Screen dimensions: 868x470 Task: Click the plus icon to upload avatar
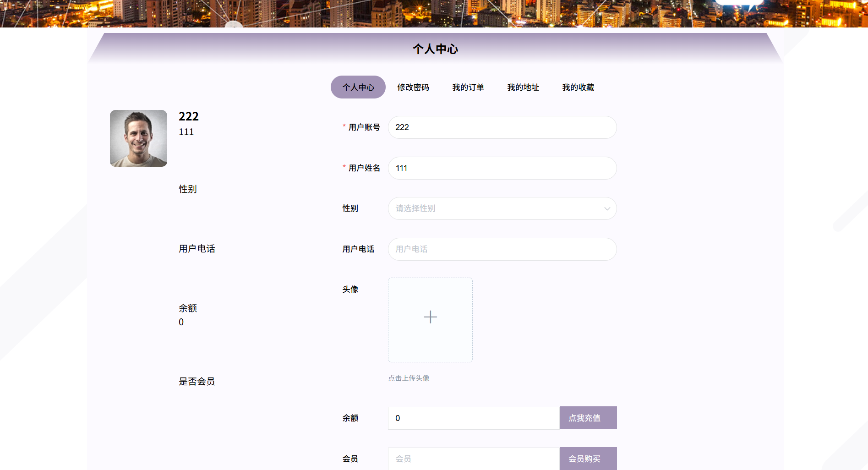(431, 317)
